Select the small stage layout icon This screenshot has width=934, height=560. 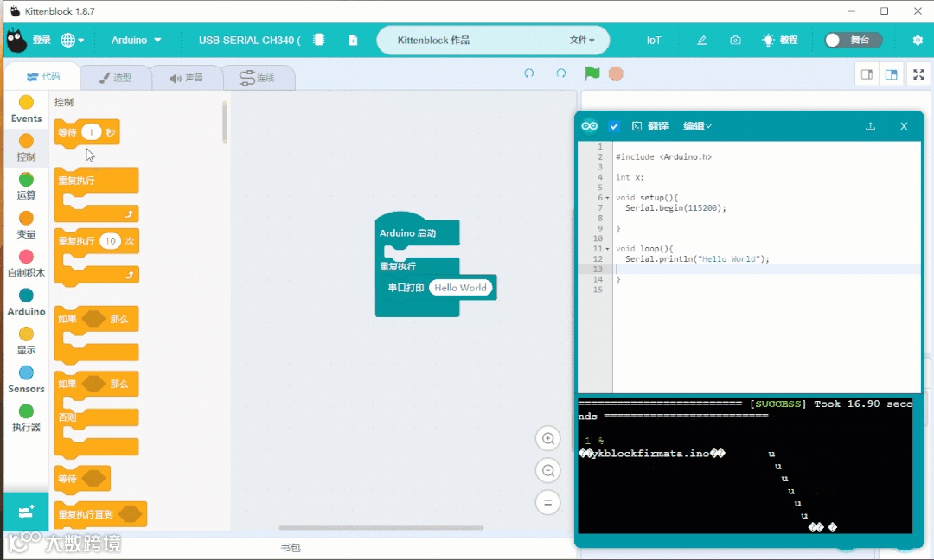pyautogui.click(x=867, y=74)
